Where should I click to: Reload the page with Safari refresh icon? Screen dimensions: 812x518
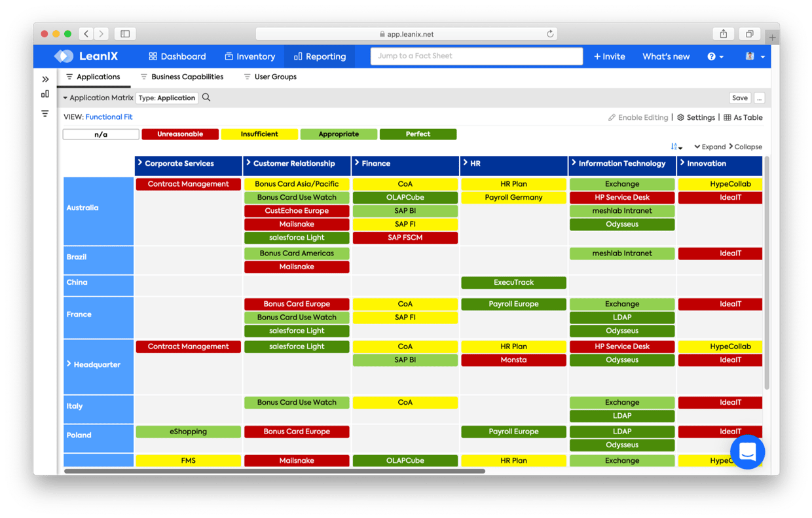click(x=550, y=34)
